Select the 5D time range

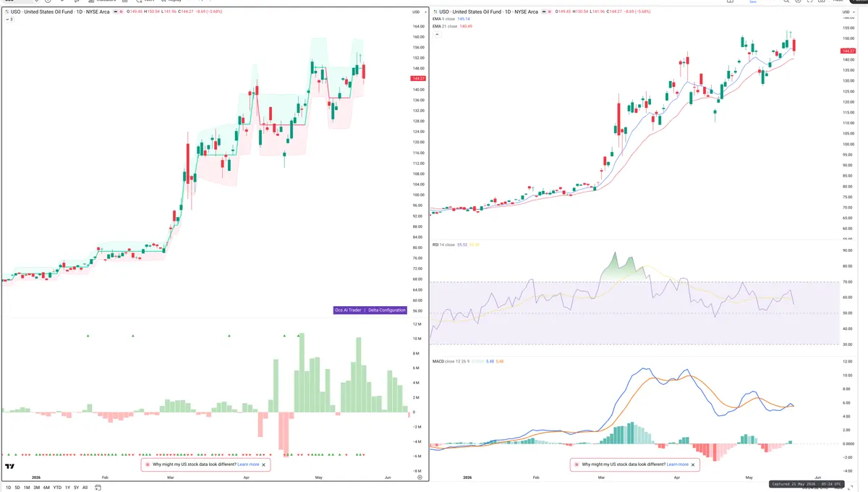[17, 488]
